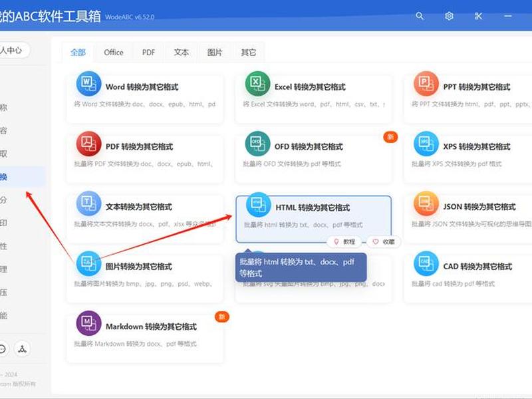Click description 批量将 html 转换为 txt in card
The image size is (532, 399).
(x=303, y=225)
